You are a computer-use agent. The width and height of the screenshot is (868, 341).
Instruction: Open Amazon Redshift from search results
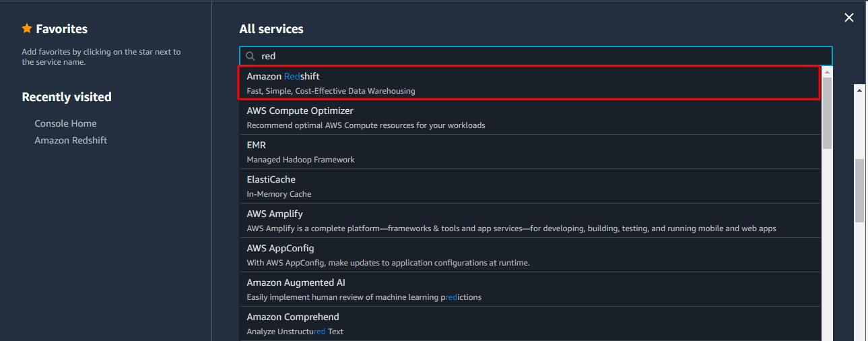529,83
